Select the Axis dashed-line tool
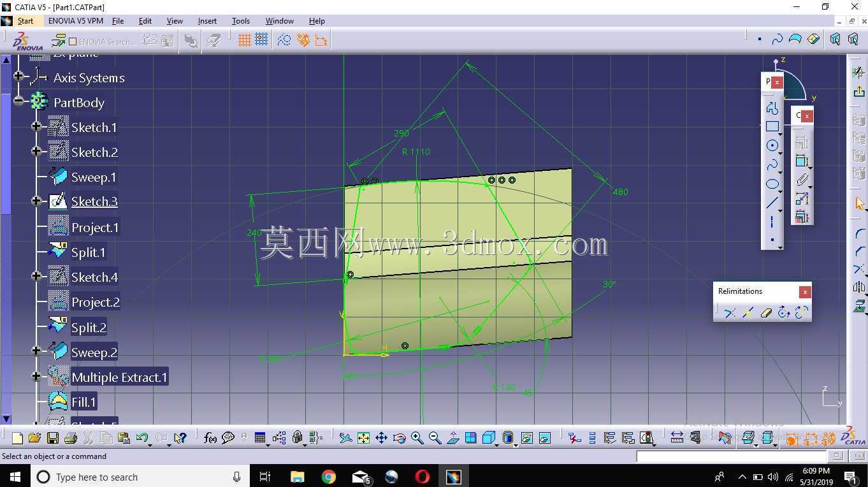868x487 pixels. point(772,222)
